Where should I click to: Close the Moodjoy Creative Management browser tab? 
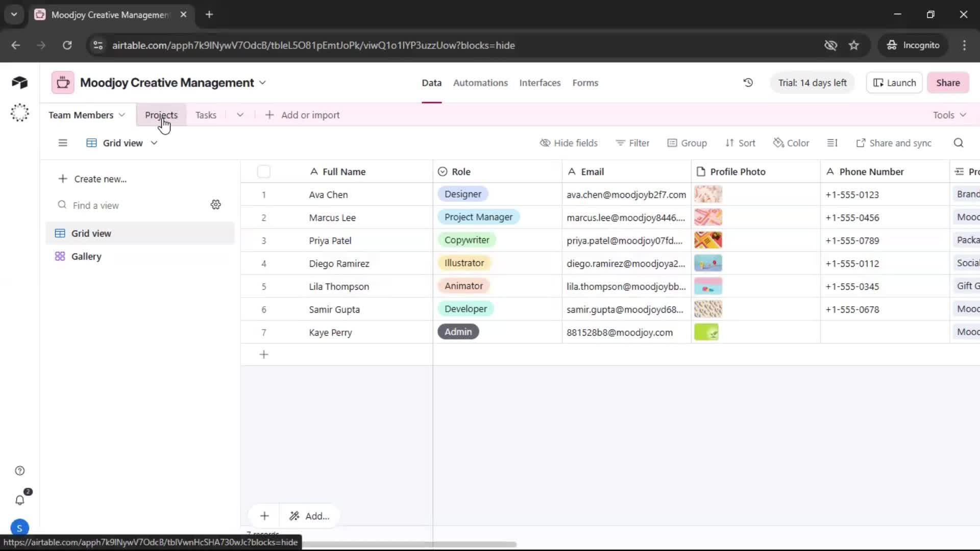click(183, 14)
